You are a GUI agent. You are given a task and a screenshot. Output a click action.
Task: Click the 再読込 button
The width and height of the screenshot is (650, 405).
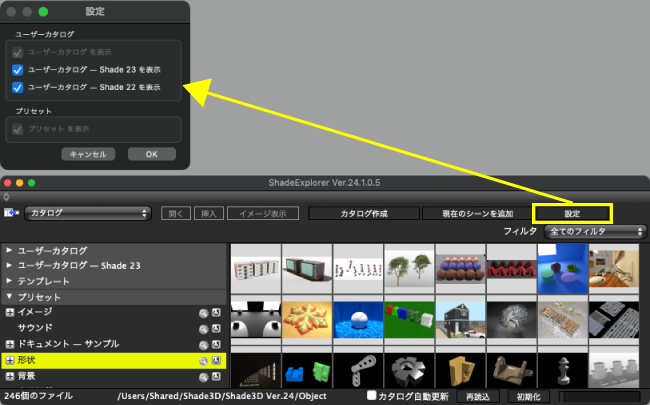[x=478, y=396]
